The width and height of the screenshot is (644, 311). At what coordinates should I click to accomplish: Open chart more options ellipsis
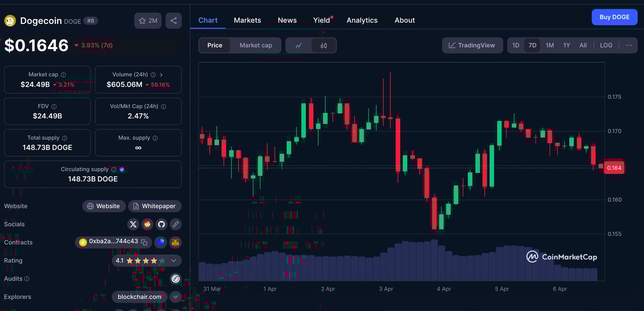[629, 45]
